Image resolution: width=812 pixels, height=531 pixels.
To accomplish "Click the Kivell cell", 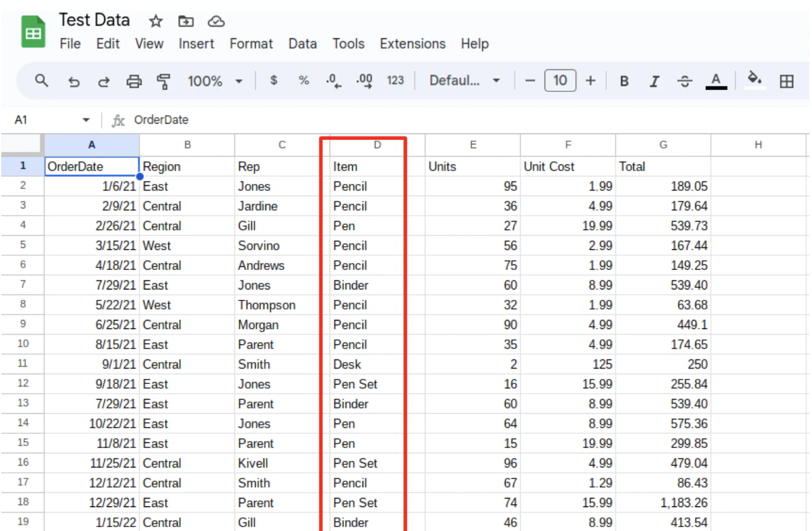I will tap(282, 463).
